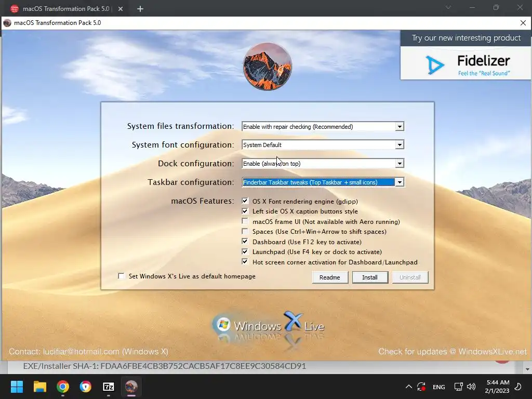Open network display tray icon
This screenshot has height=399, width=532.
point(458,387)
